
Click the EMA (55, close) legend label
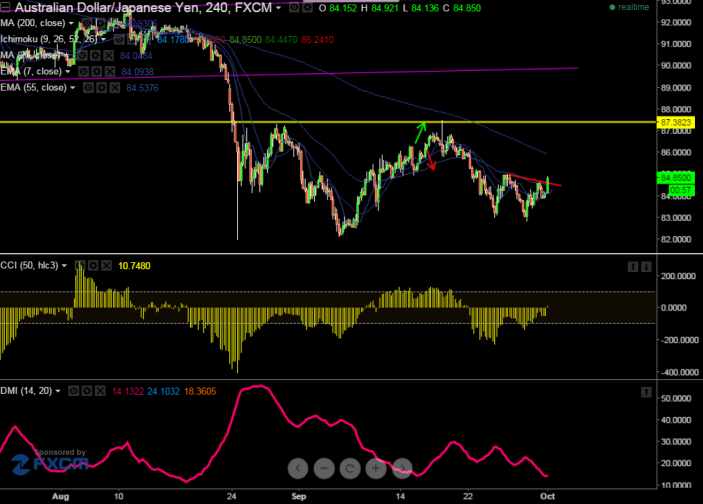click(x=34, y=88)
